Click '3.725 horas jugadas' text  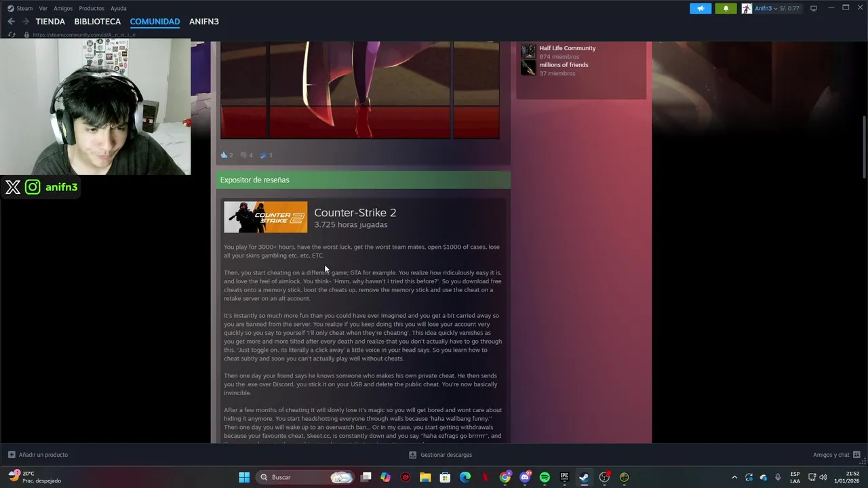351,225
